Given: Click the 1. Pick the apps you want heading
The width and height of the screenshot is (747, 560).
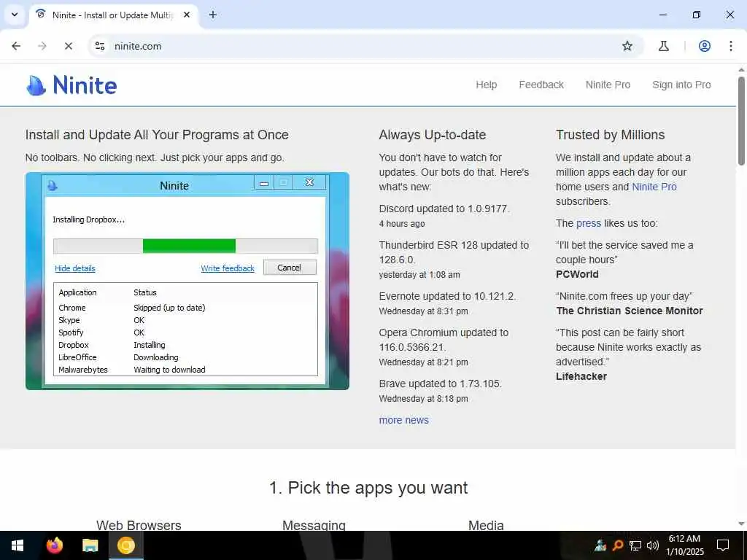Looking at the screenshot, I should click(368, 488).
